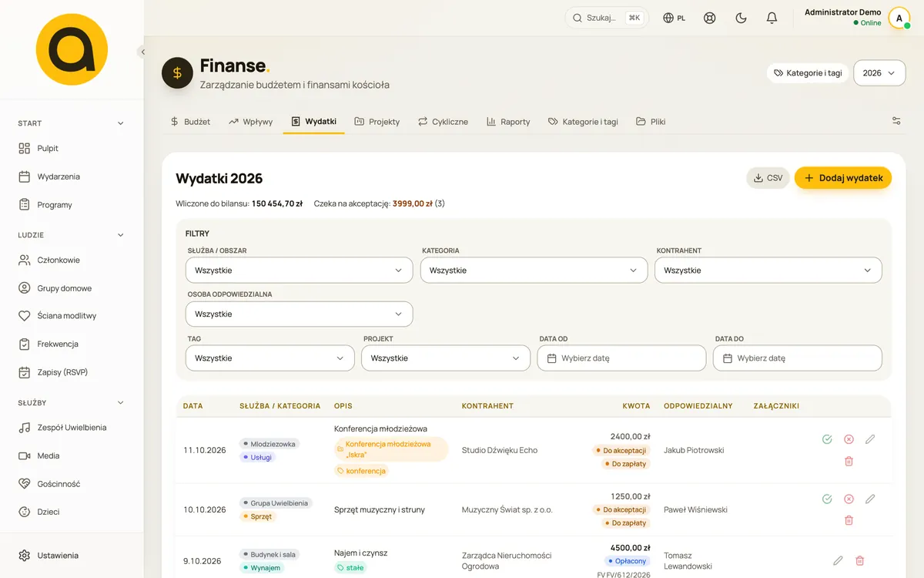Edit the Najem i czynsz expense

pyautogui.click(x=838, y=561)
